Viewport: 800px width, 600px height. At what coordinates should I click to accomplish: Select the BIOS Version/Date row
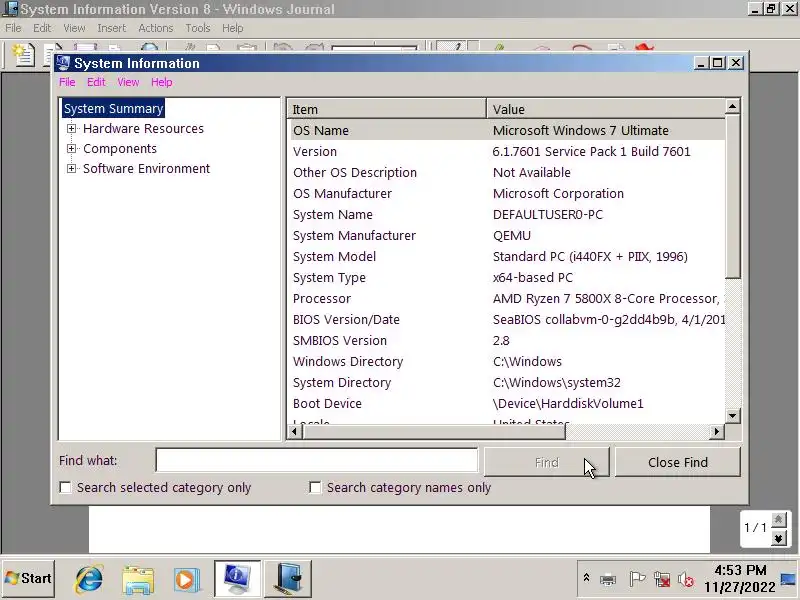tap(507, 319)
